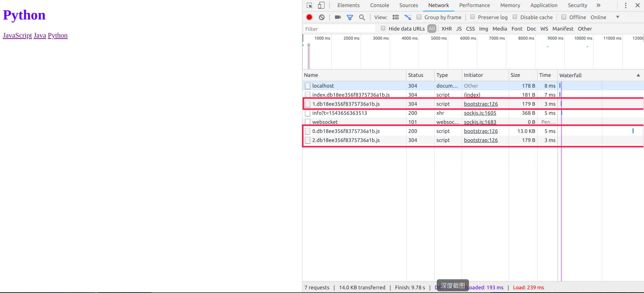Viewport: 644px width, 293px height.
Task: Filter requests by Manifest
Action: [563, 29]
